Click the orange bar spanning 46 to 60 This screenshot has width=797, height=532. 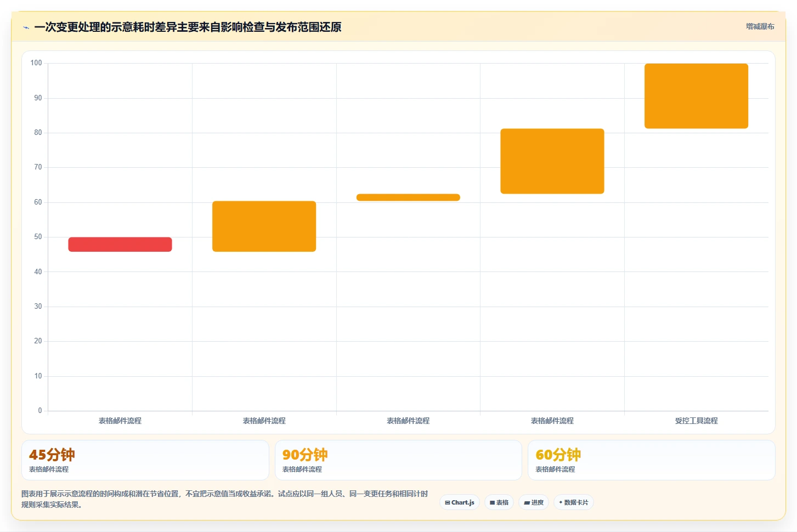pyautogui.click(x=264, y=227)
